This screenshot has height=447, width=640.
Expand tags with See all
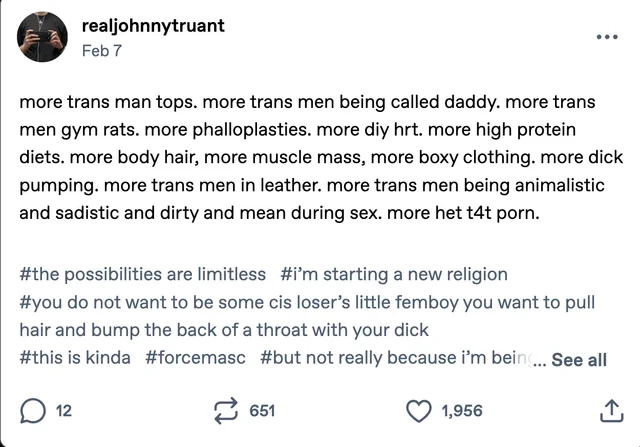click(x=579, y=360)
